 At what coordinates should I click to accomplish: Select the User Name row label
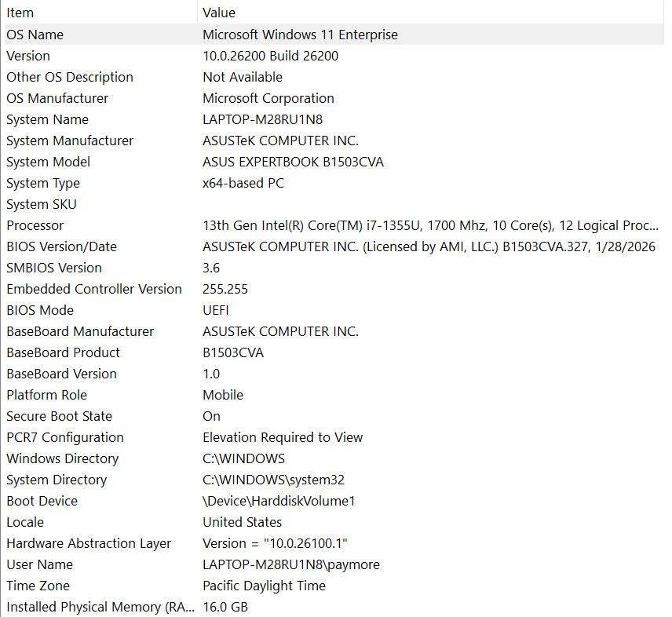(x=39, y=564)
